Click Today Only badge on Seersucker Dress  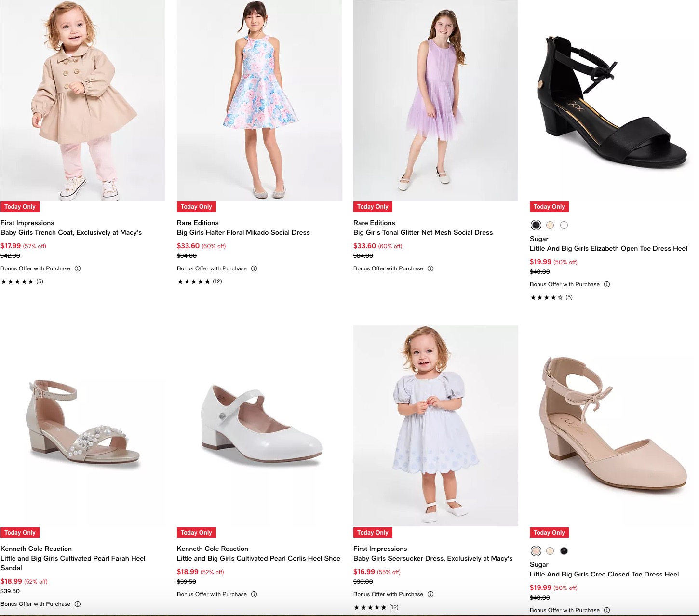(373, 533)
